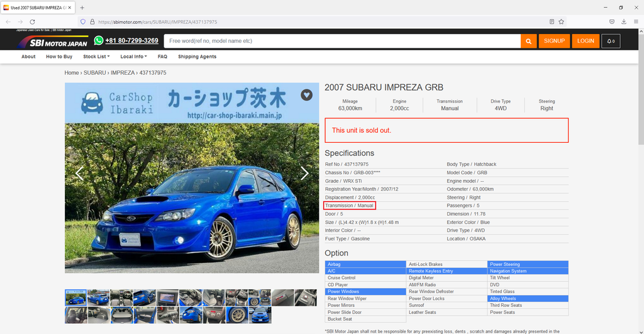
Task: Open the WhatsApp contact icon
Action: 99,40
